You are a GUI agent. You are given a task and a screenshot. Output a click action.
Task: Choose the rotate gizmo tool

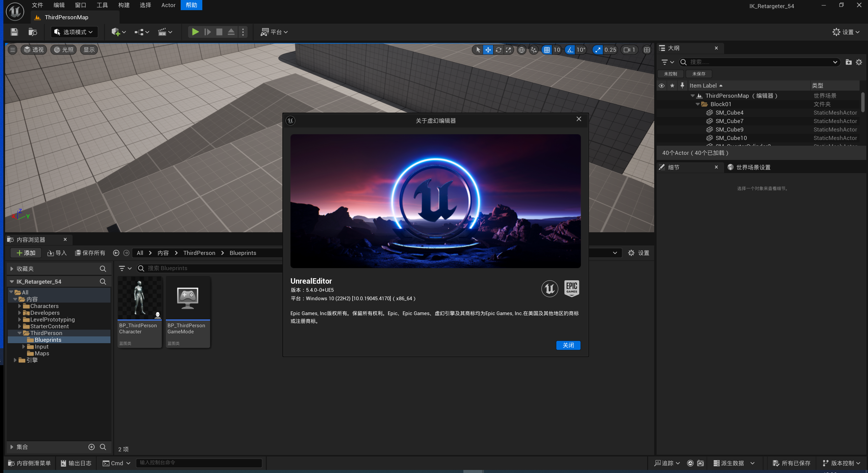[499, 50]
